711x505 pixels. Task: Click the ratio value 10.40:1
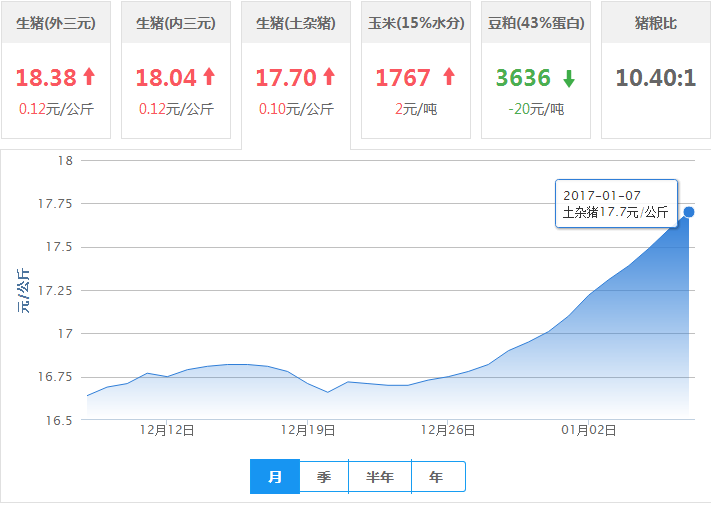[656, 78]
